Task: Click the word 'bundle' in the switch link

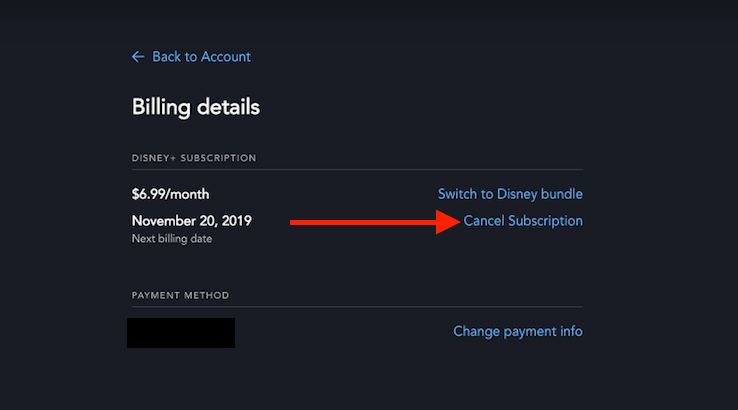Action: click(560, 194)
